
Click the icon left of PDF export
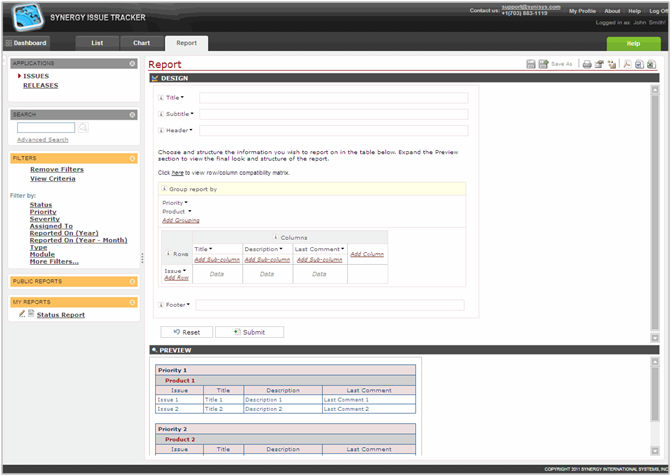pos(612,64)
